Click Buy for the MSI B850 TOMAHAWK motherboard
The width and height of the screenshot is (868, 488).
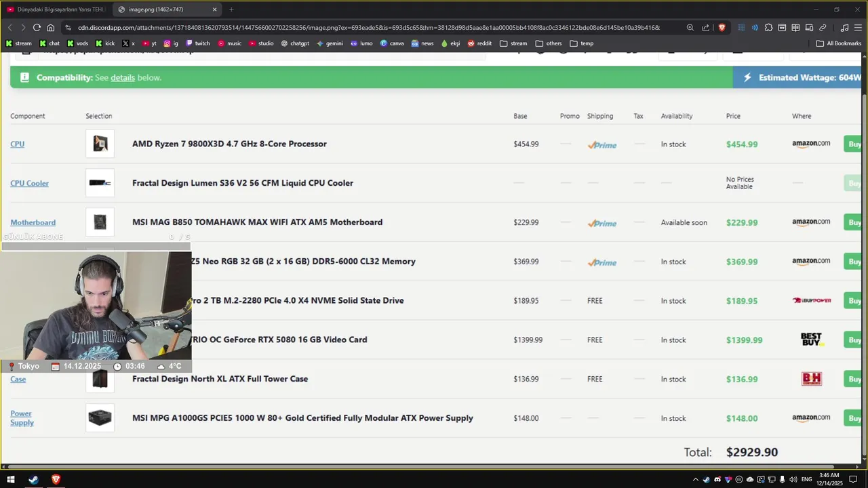pos(854,222)
